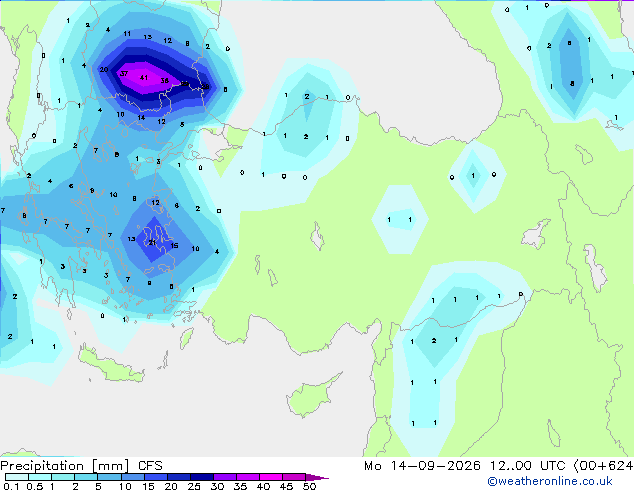Click the 'Precipitation [mm] CFS' title
634x490 pixels.
click(x=81, y=466)
